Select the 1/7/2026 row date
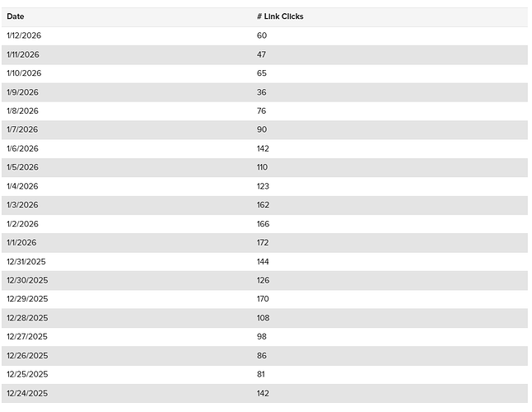 pos(22,129)
